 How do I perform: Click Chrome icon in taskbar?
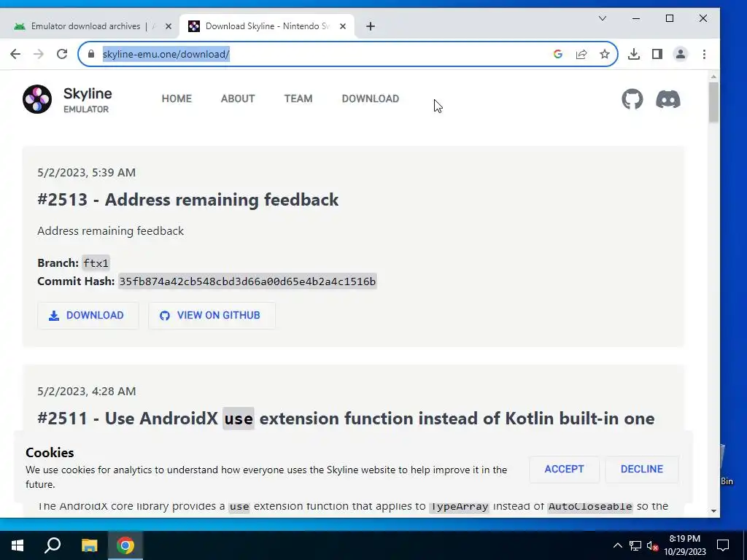tap(125, 545)
